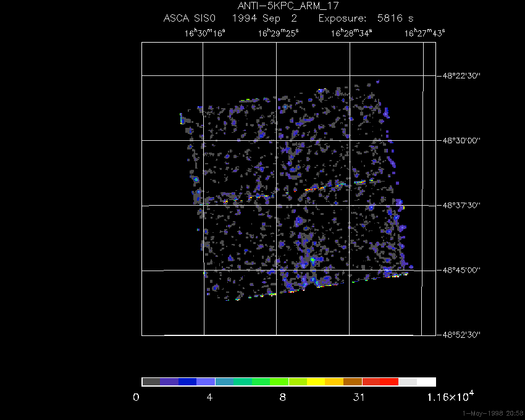
Task: Click the 1.16×10⁴ colorbar maximum label
Action: pos(450,396)
